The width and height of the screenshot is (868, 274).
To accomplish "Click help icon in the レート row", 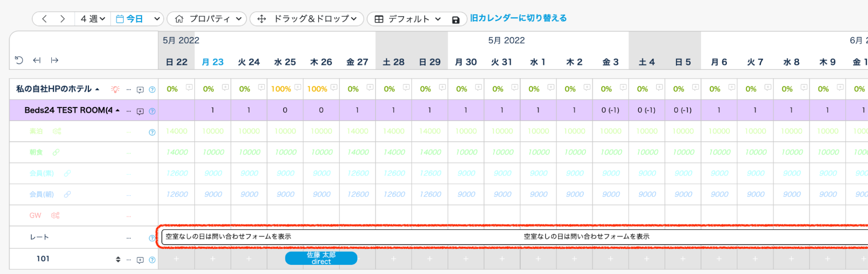I will (x=152, y=238).
